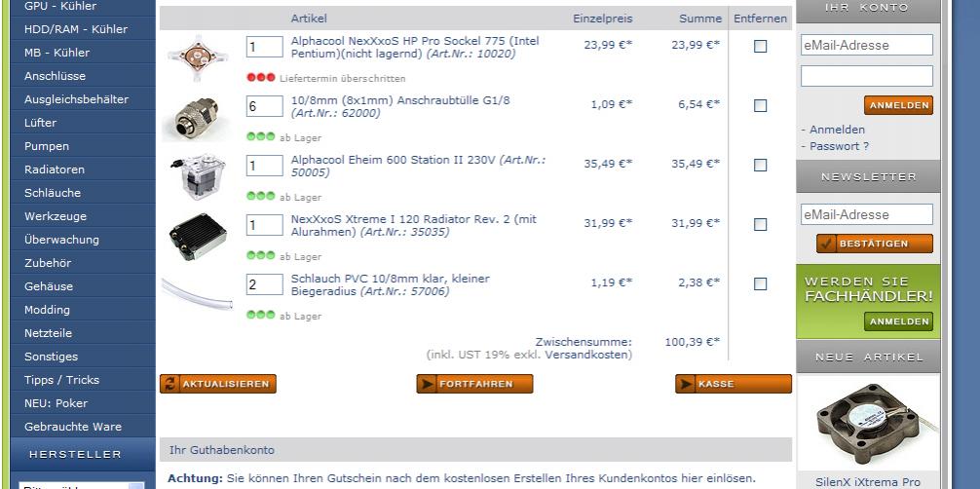Open the Zubehör category
The width and height of the screenshot is (980, 489).
click(83, 263)
